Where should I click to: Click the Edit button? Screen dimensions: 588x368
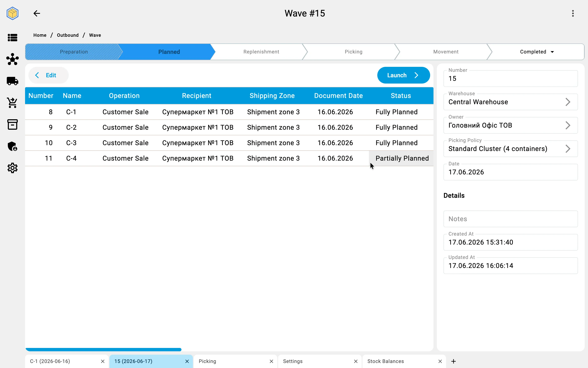(48, 75)
